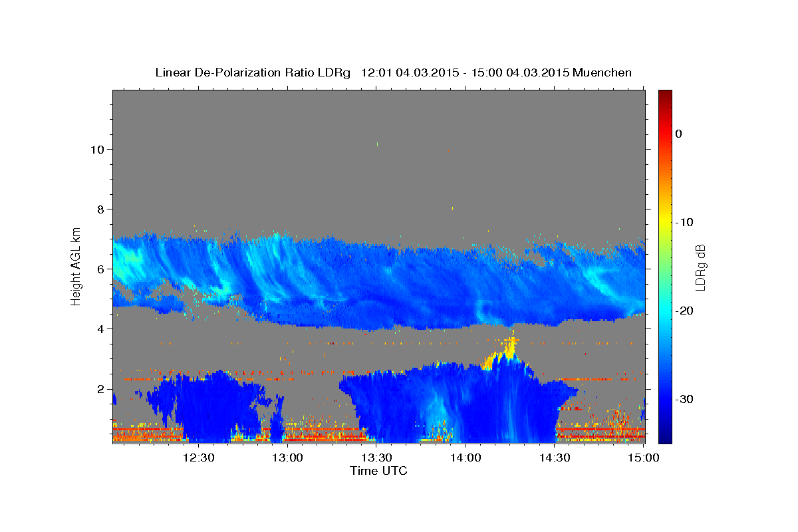Screen dimensions: 798x532
Task: Click the colorbar tick label -10
Action: [x=684, y=222]
